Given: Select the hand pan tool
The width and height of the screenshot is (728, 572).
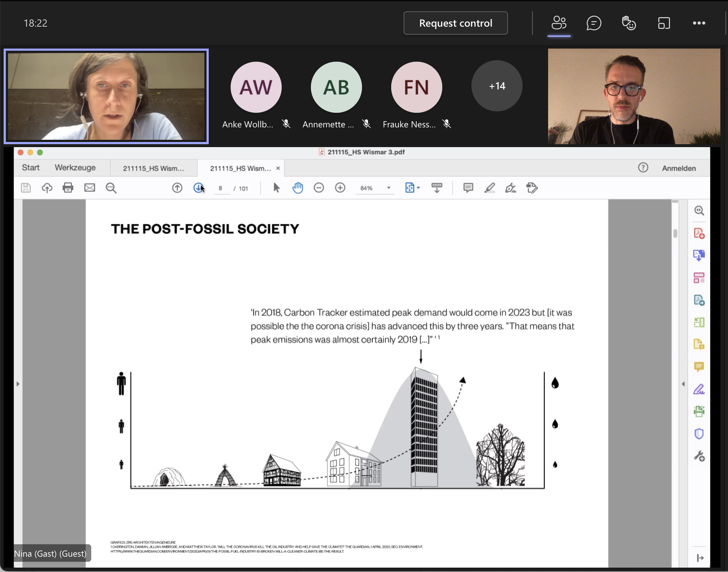Looking at the screenshot, I should pos(298,188).
